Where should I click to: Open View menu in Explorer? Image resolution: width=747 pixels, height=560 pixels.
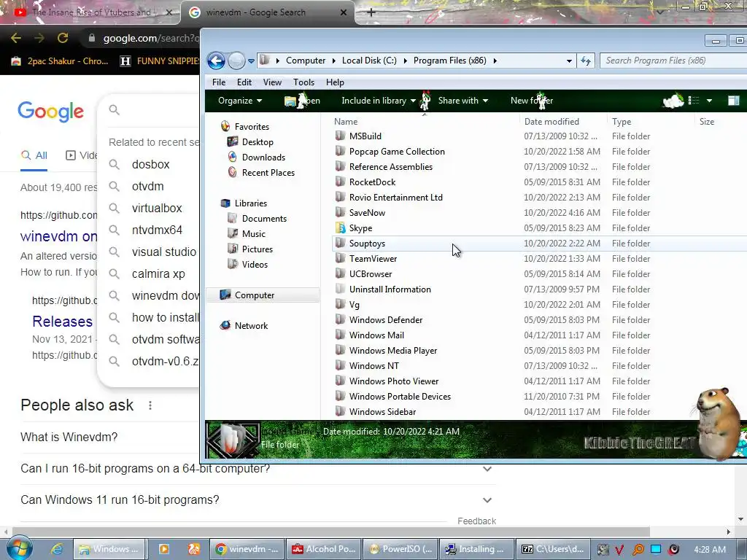point(272,82)
